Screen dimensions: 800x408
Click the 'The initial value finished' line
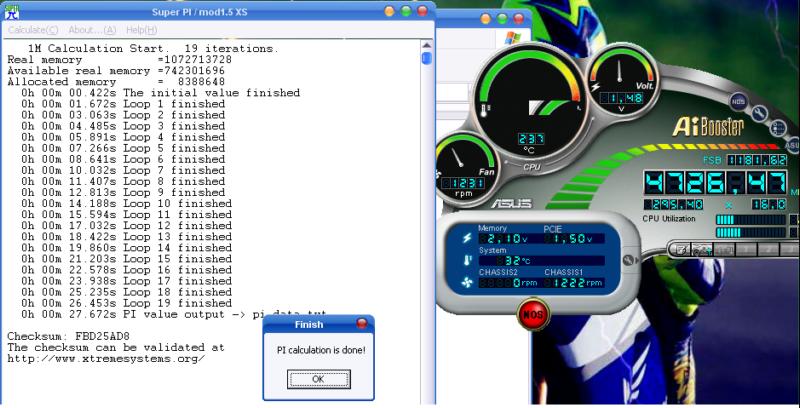click(160, 93)
